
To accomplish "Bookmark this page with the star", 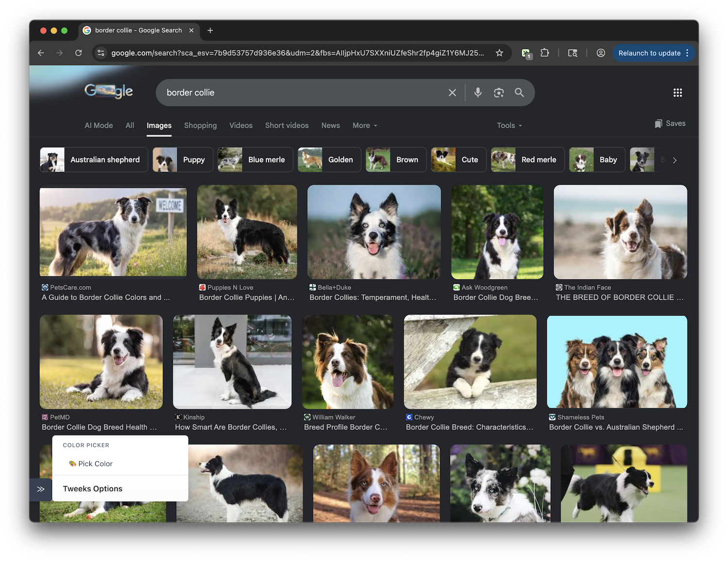I will (499, 53).
